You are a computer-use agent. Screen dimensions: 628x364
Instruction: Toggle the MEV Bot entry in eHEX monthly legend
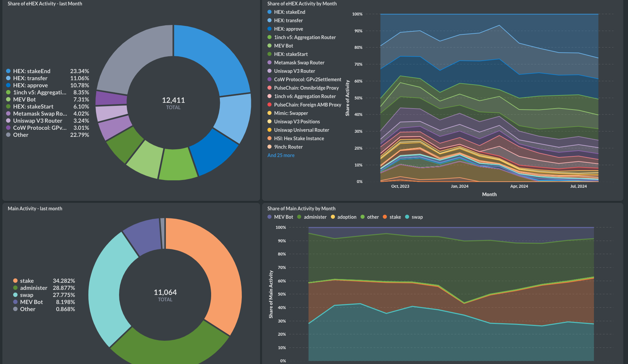click(x=280, y=46)
